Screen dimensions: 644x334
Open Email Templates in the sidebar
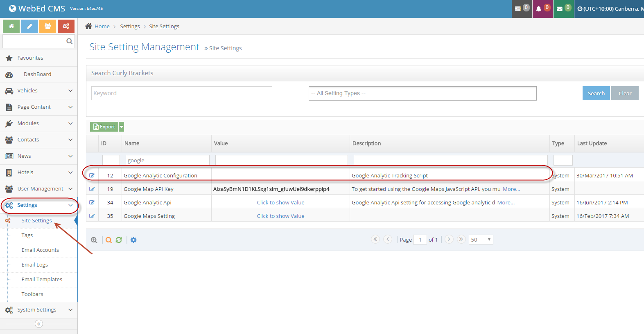click(x=42, y=280)
